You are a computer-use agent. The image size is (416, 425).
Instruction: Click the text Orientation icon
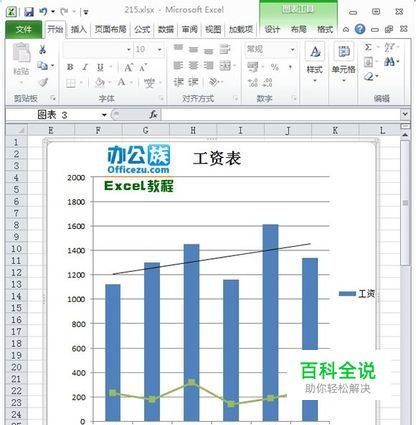tap(214, 82)
